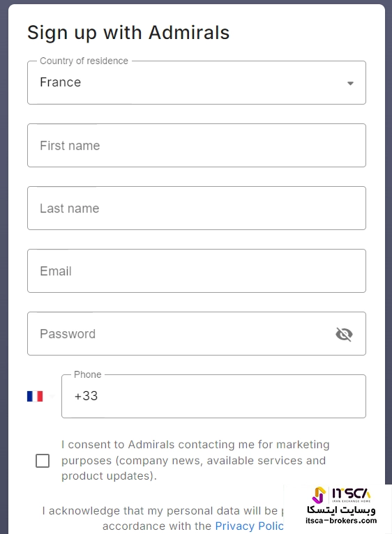Screen dimensions: 392x534
Task: Enable the marketing consent checkbox
Action: click(43, 461)
